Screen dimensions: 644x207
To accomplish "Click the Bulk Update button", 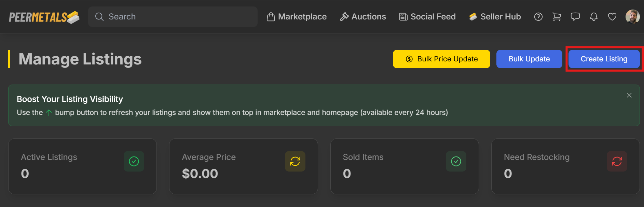I will pyautogui.click(x=529, y=59).
